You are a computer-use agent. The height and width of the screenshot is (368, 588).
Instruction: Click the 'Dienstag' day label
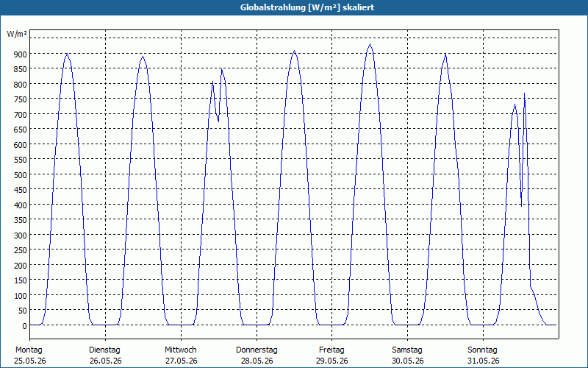(x=104, y=350)
